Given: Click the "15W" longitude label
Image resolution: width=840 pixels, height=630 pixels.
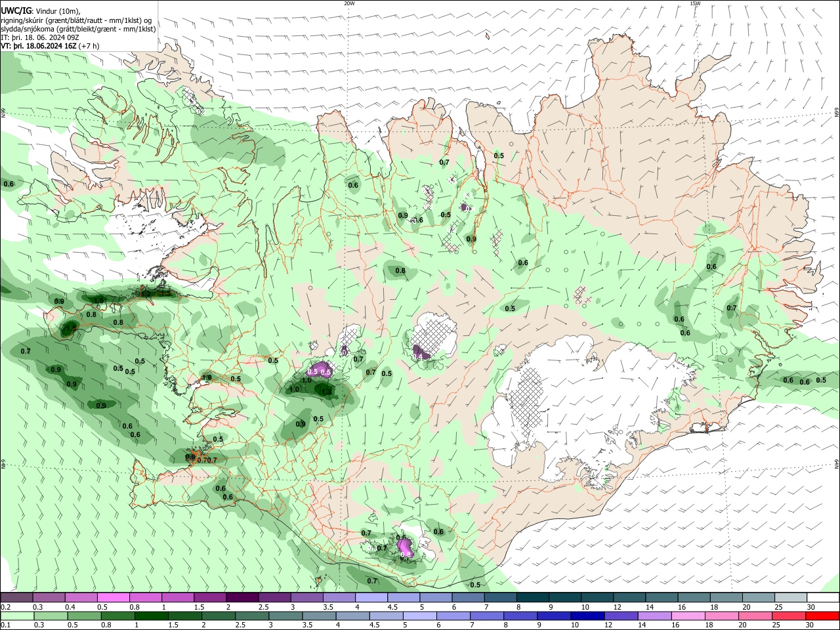Looking at the screenshot, I should tap(695, 3).
